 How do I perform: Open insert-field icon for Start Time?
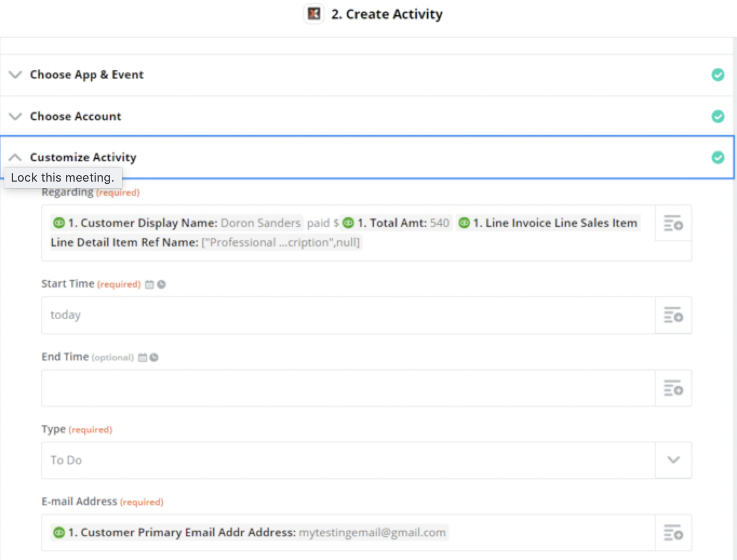point(673,315)
